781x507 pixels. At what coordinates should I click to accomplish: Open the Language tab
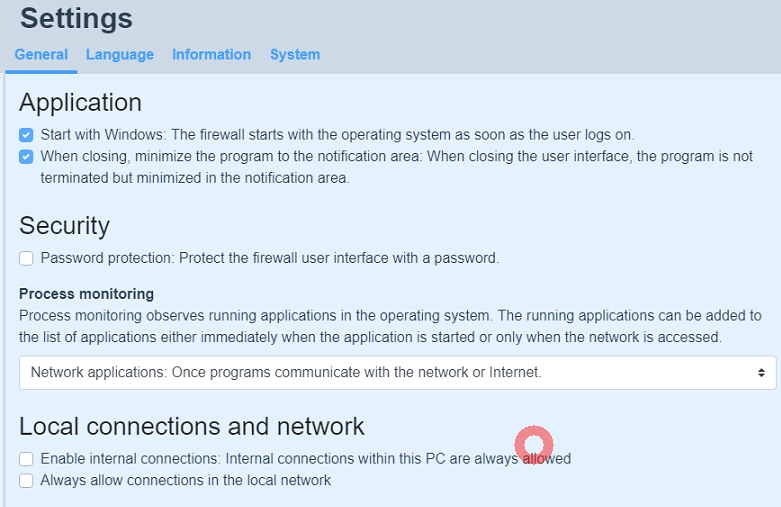pos(120,55)
